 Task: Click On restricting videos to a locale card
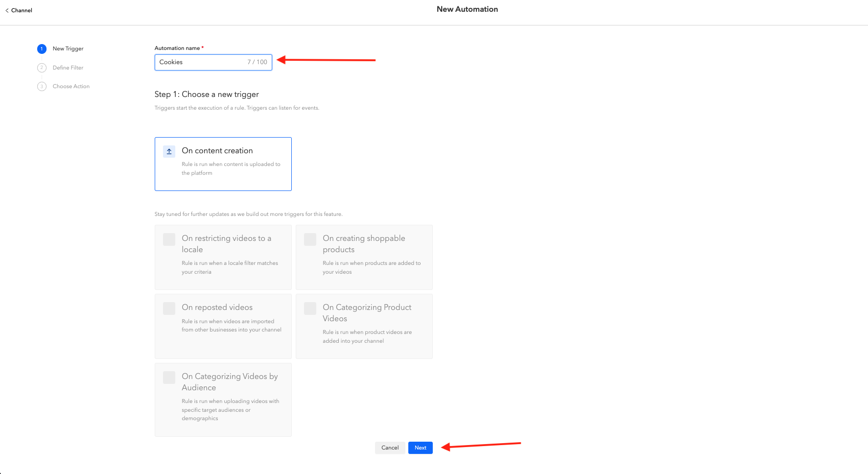pyautogui.click(x=223, y=257)
